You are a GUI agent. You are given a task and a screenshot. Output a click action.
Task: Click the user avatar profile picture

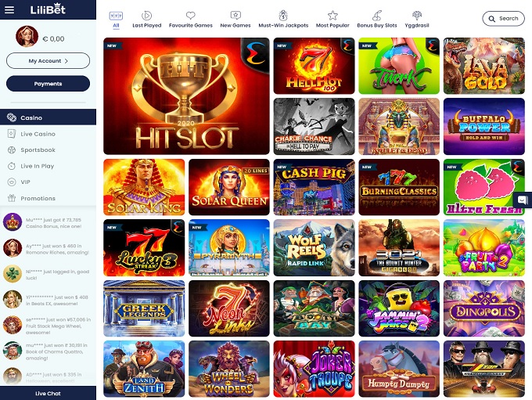27,37
